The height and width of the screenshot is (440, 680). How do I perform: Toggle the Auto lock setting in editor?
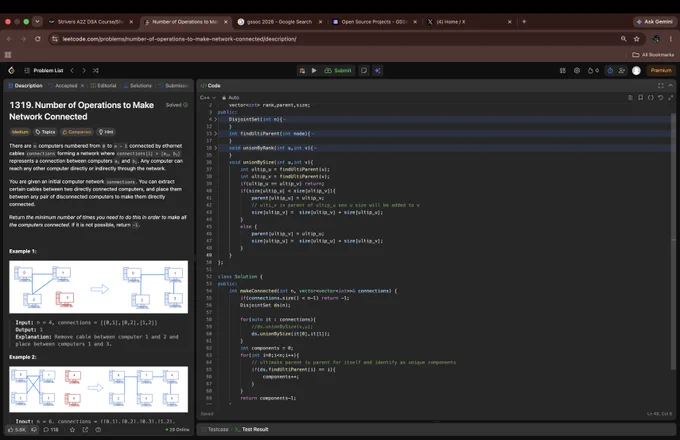[x=231, y=98]
